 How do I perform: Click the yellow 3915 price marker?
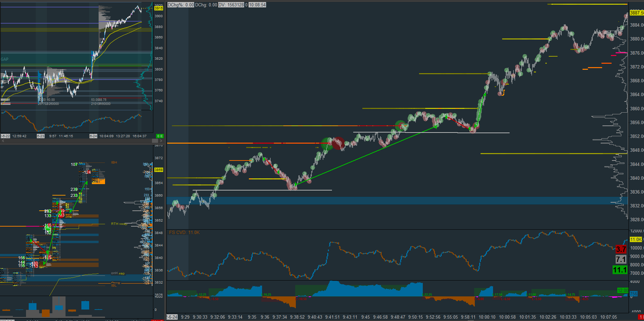pos(159,8)
